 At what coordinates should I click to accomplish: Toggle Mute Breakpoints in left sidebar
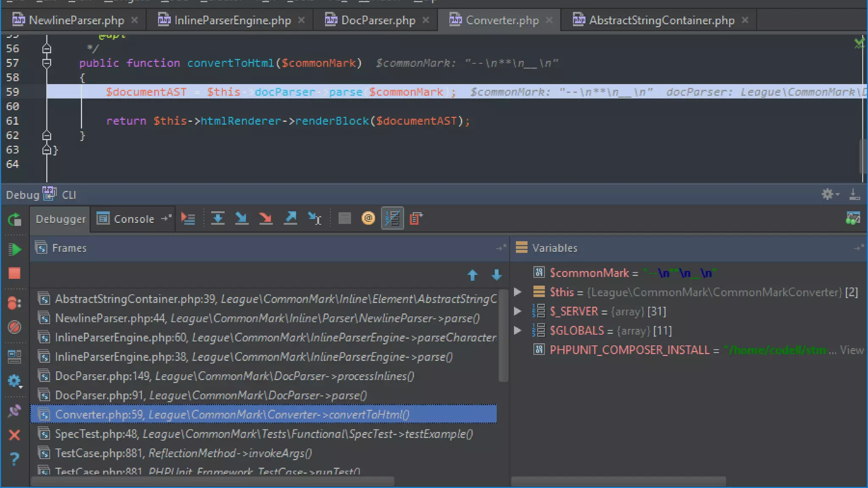pyautogui.click(x=14, y=327)
